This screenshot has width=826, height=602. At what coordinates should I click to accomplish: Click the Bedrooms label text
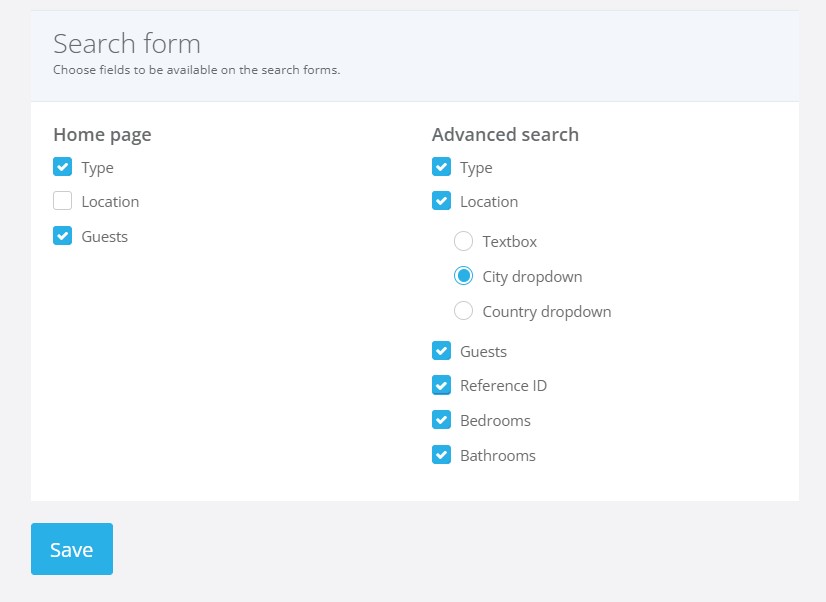tap(495, 420)
